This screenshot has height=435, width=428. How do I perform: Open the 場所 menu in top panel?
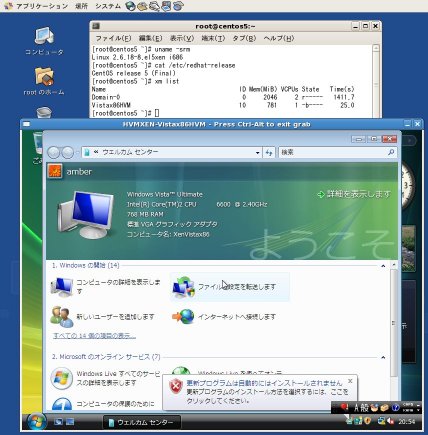tap(82, 6)
